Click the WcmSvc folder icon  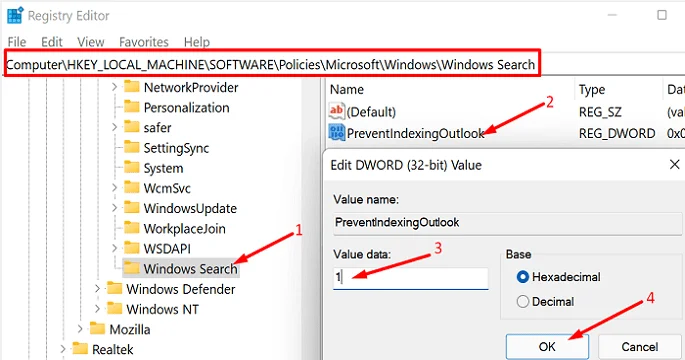131,187
